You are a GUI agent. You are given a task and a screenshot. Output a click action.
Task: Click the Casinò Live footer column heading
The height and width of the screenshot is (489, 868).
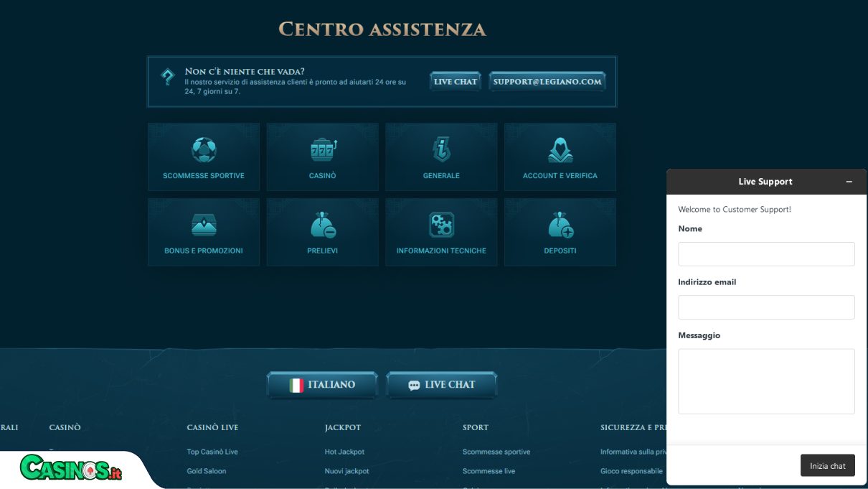pyautogui.click(x=212, y=427)
